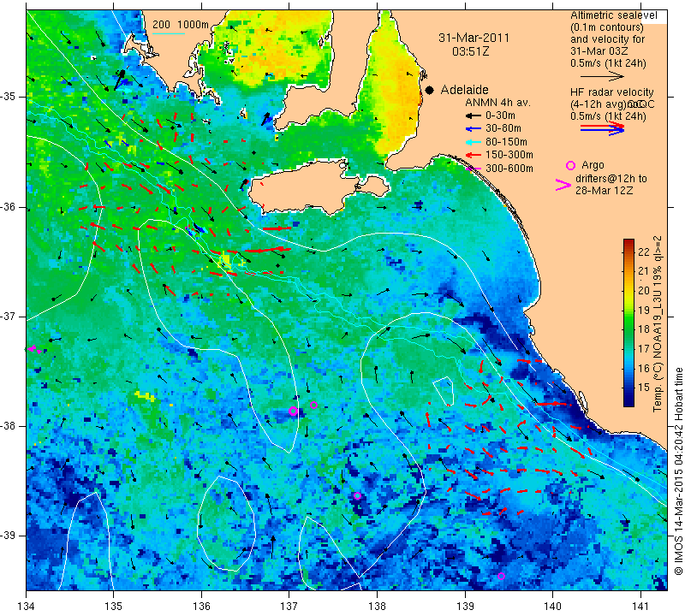Viewport: 685px width, 616px height.
Task: Click the '300-600m' depth label
Action: (509, 169)
